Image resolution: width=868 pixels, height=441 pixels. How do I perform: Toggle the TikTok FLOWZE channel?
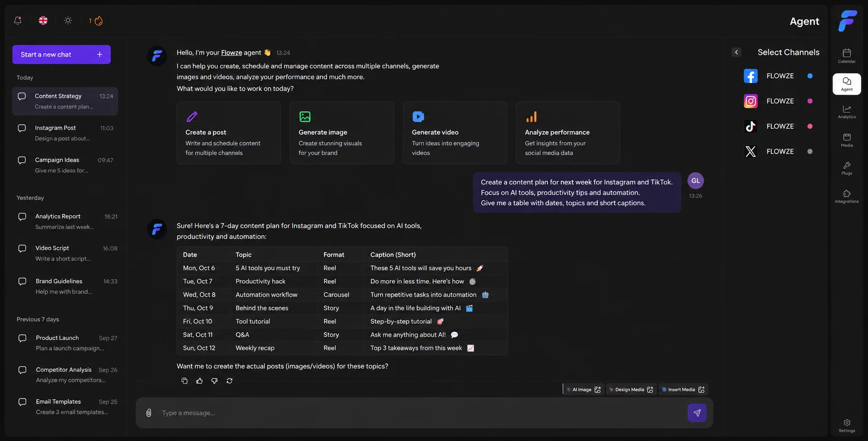click(x=778, y=126)
